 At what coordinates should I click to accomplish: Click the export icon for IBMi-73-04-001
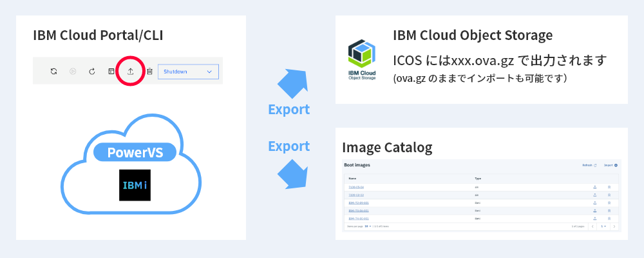coord(594,210)
